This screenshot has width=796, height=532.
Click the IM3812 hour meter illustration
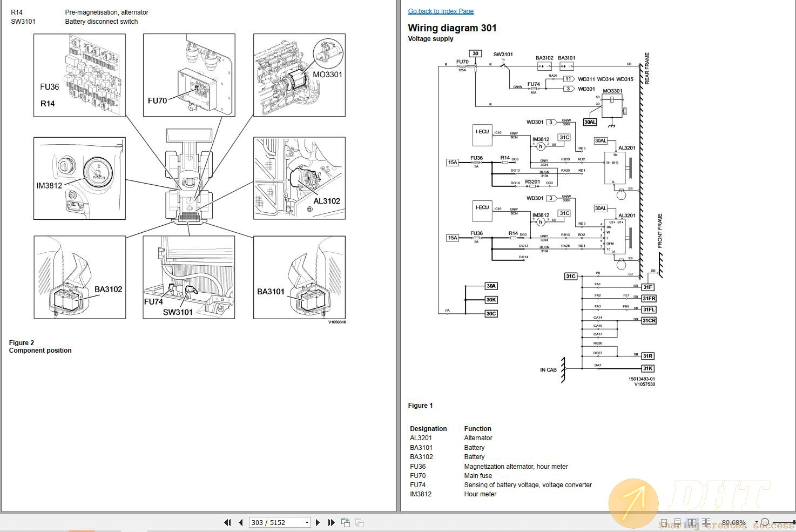click(79, 178)
